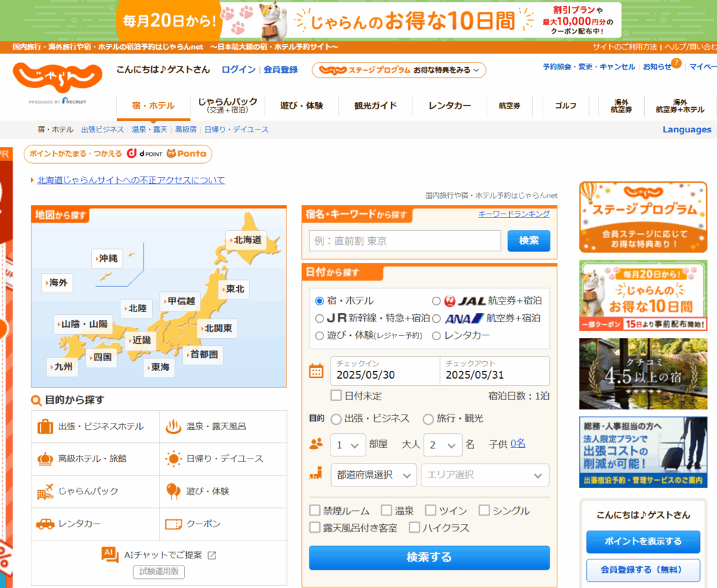The image size is (717, 588).
Task: Select 北海道 on the map
Action: point(246,240)
